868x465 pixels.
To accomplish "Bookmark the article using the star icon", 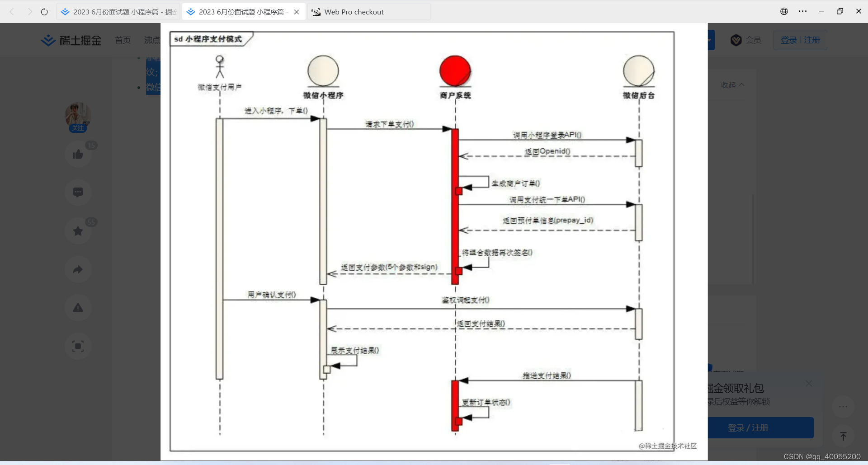I will coord(78,230).
